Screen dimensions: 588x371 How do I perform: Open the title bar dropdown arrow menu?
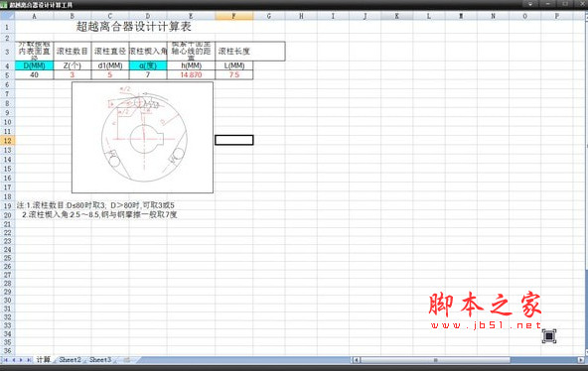[x=530, y=4]
